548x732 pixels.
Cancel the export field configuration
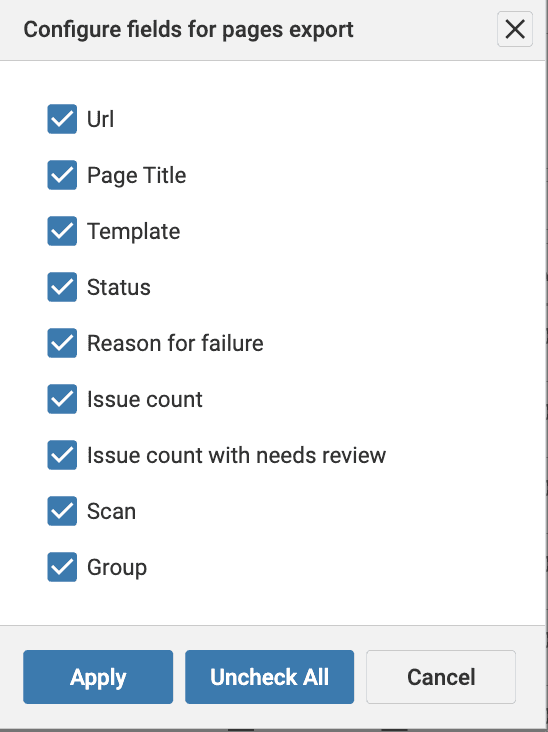[x=441, y=677]
